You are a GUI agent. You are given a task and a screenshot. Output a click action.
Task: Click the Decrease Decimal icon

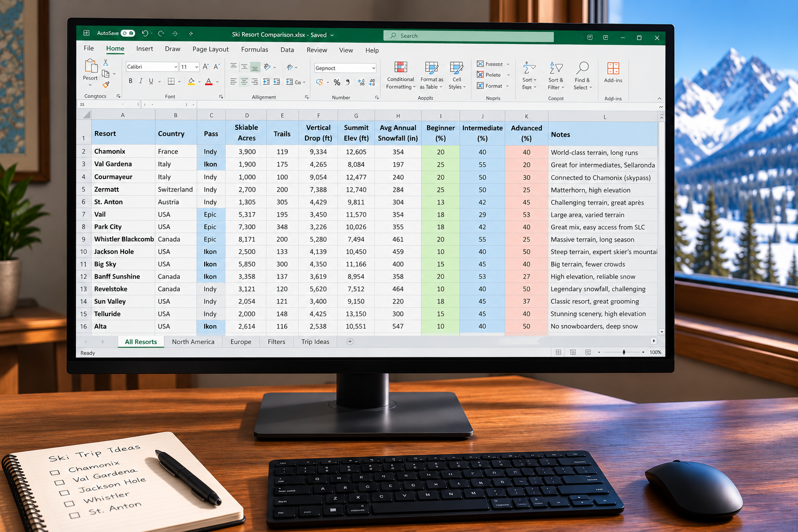pyautogui.click(x=372, y=82)
